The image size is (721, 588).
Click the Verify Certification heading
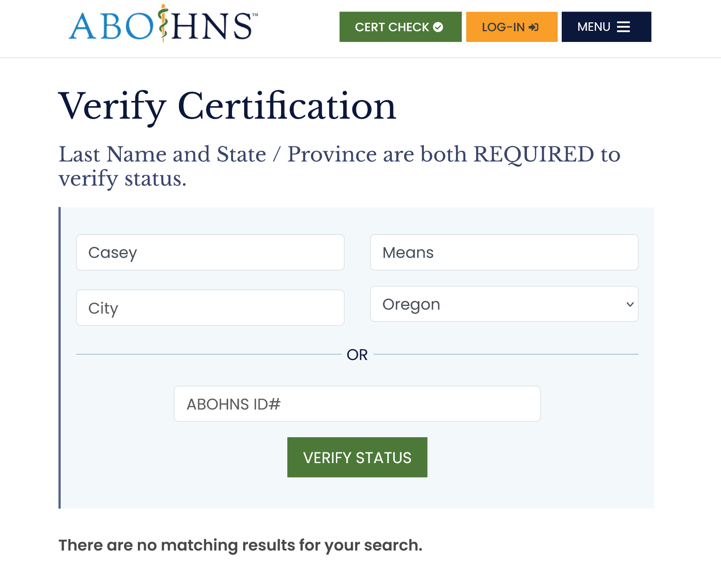[228, 106]
